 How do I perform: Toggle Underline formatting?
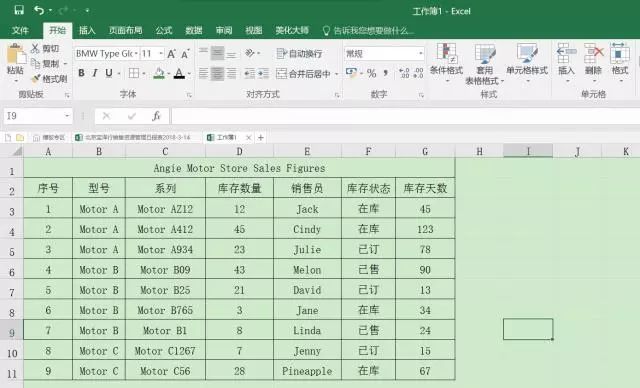[x=109, y=73]
